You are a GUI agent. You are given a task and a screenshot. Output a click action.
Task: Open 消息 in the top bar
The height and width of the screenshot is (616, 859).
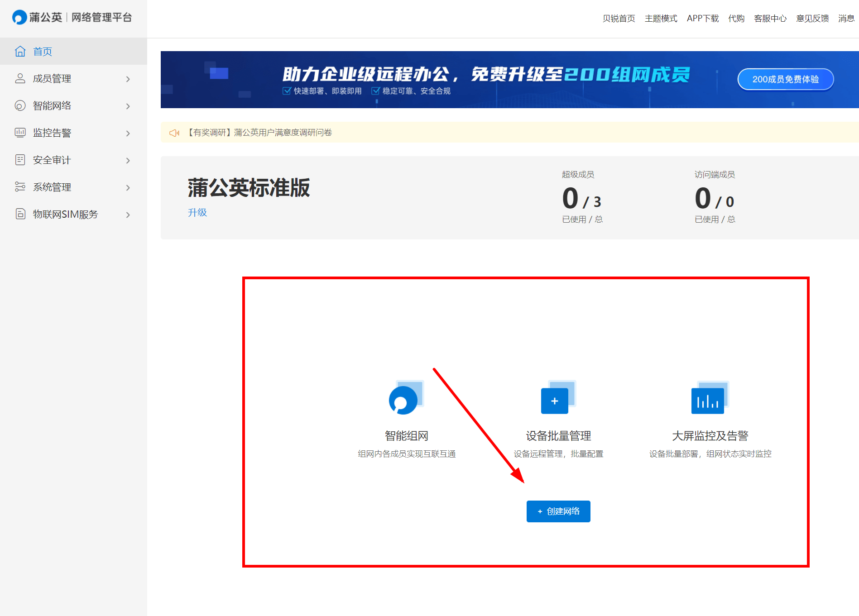[x=846, y=19]
